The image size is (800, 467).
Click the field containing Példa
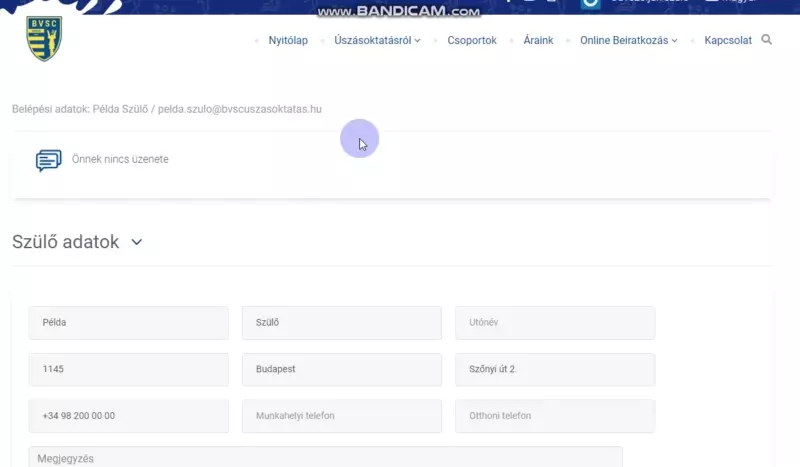pyautogui.click(x=128, y=323)
